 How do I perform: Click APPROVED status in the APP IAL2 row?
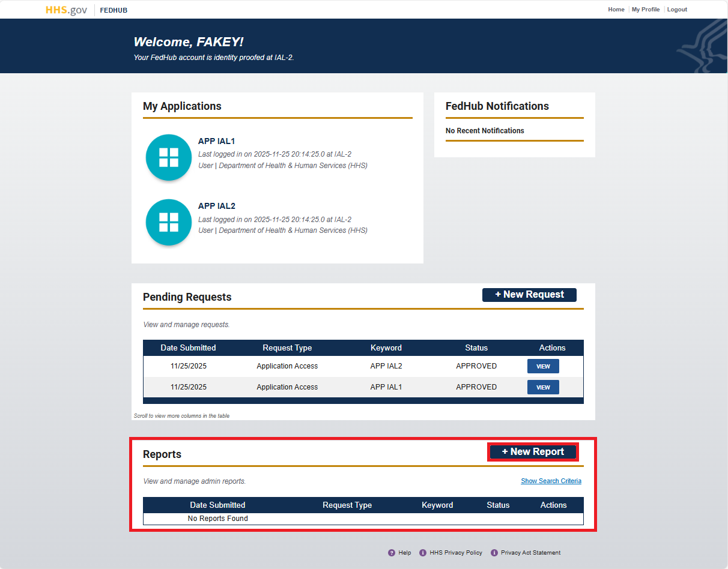pyautogui.click(x=476, y=366)
